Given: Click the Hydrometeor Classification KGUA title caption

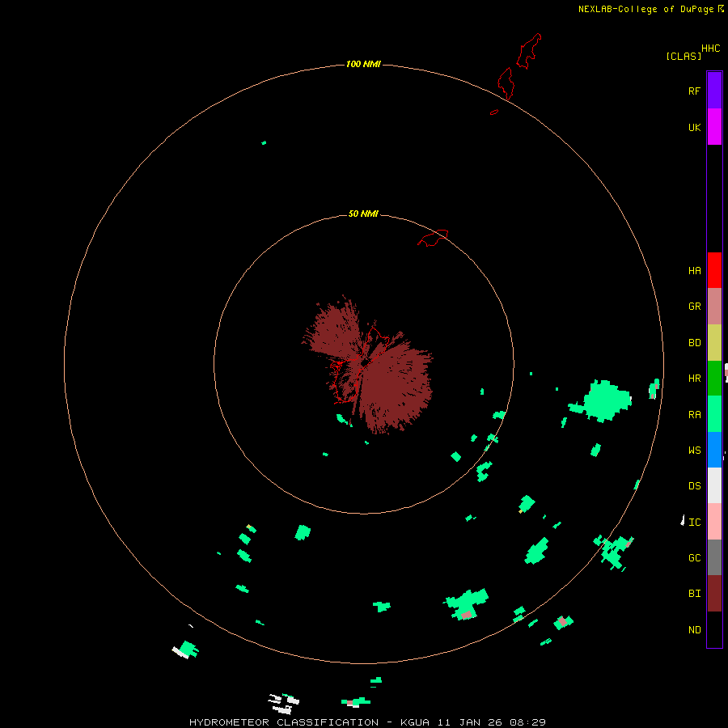Looking at the screenshot, I should tap(368, 722).
